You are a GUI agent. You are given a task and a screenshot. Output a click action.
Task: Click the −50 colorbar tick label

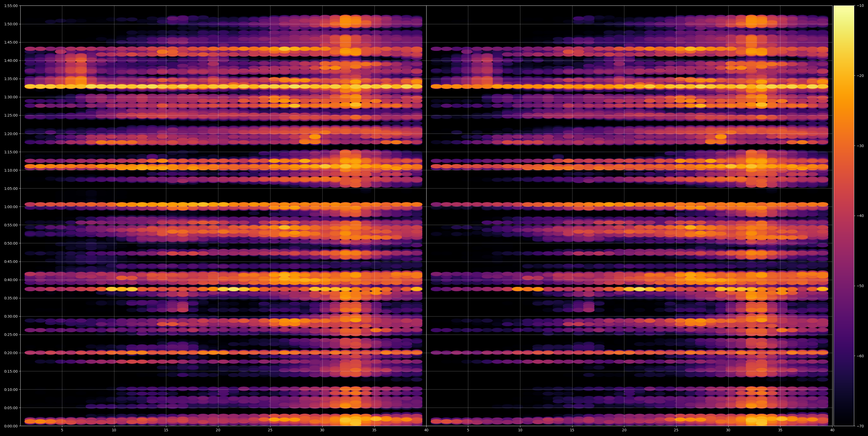[x=860, y=286]
